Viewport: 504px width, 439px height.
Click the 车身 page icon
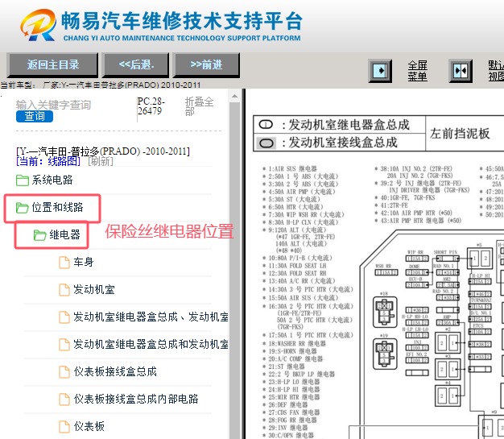tap(64, 262)
